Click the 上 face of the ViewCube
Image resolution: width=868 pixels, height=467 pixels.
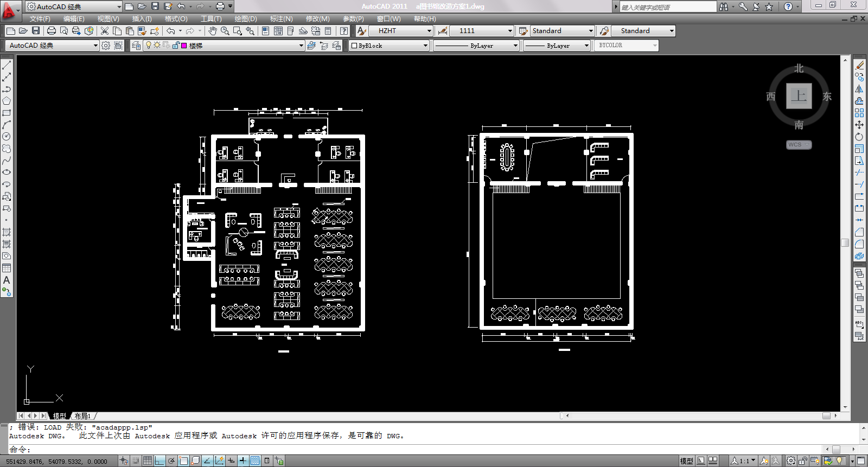tap(799, 96)
